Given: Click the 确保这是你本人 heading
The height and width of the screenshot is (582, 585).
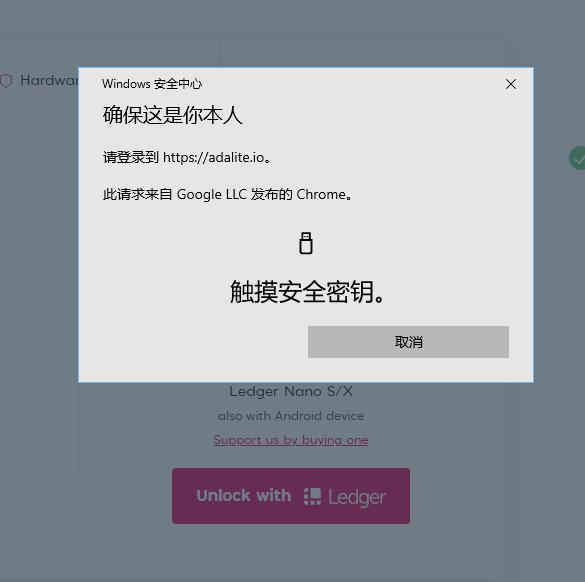Looking at the screenshot, I should pos(172,115).
